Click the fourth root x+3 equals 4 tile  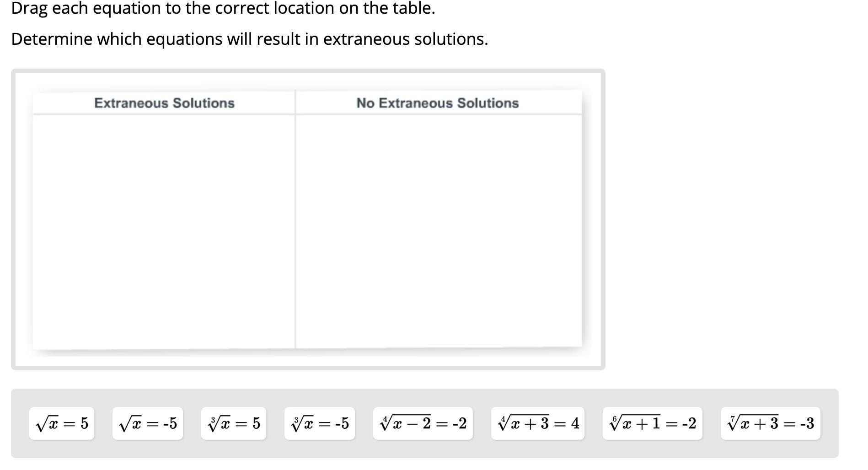537,423
